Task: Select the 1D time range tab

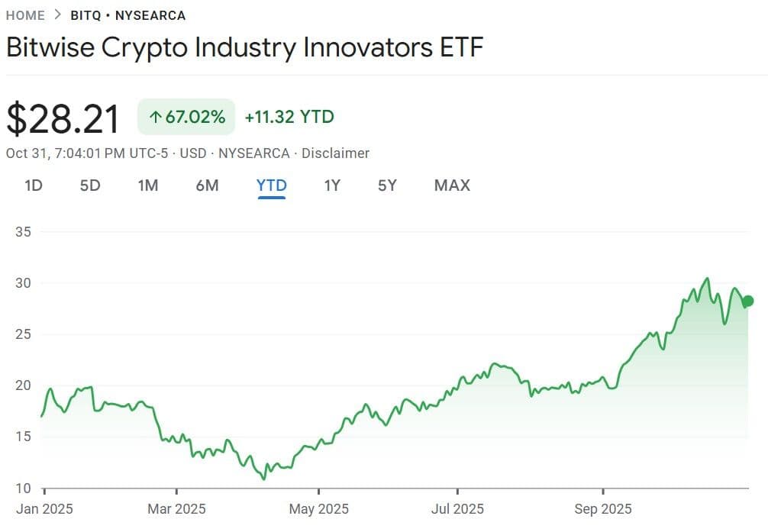Action: (34, 185)
